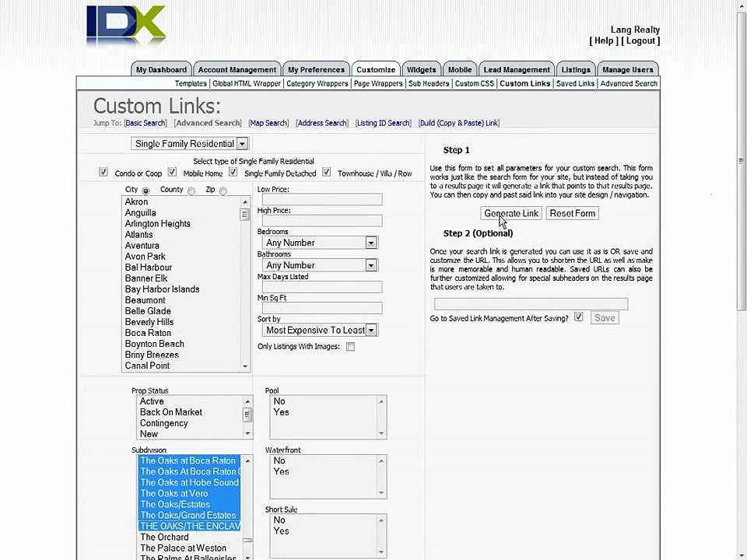Tick the Condo or Coop checkbox
Image resolution: width=747 pixels, height=560 pixels.
[103, 172]
